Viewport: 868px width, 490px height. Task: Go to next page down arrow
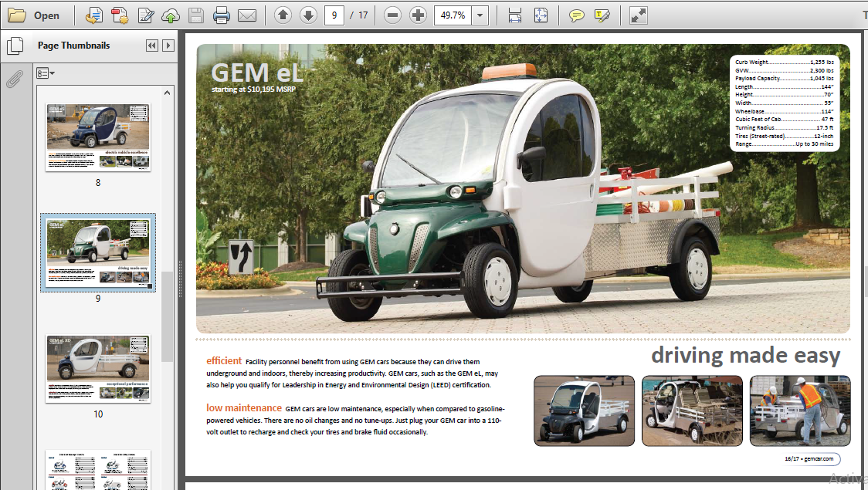[308, 15]
